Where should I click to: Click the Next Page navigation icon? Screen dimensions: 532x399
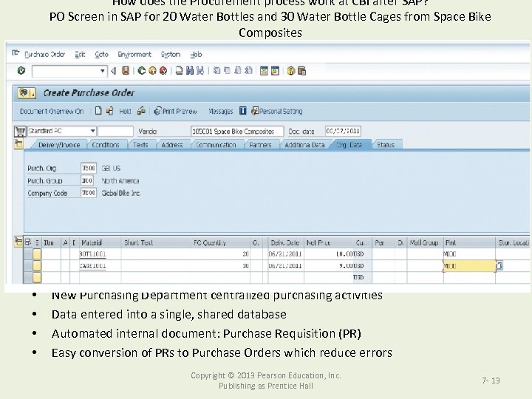coord(238,71)
